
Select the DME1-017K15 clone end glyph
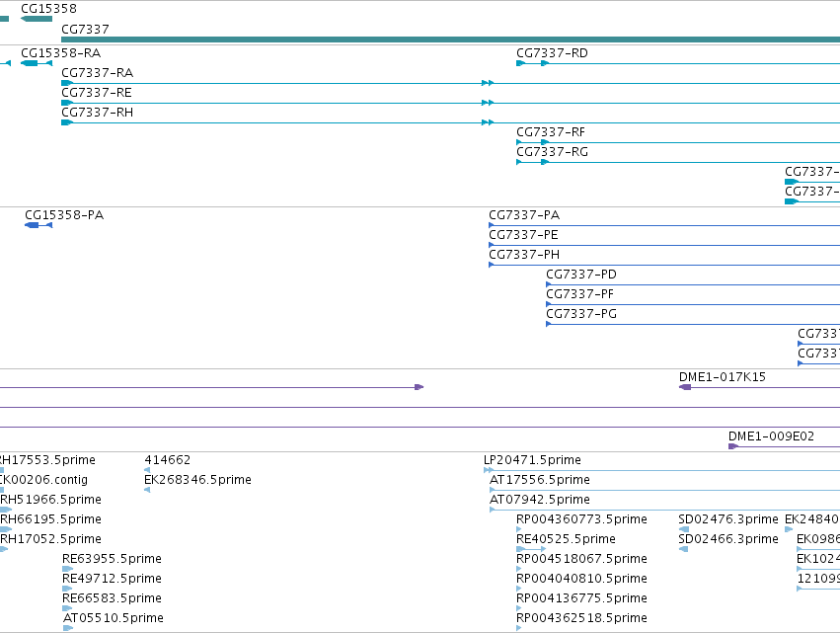click(x=685, y=387)
